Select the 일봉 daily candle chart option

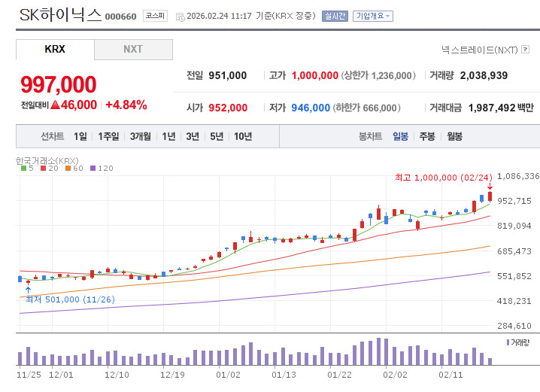[400, 136]
